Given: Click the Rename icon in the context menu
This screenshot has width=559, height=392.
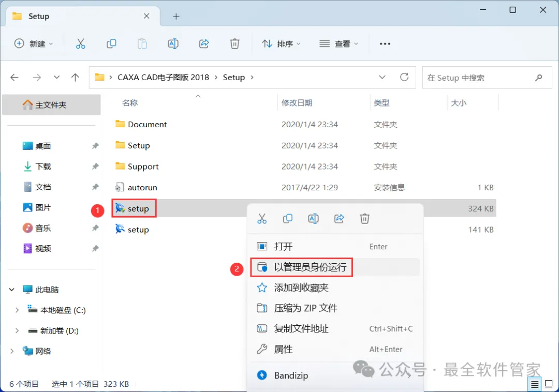Looking at the screenshot, I should 313,219.
